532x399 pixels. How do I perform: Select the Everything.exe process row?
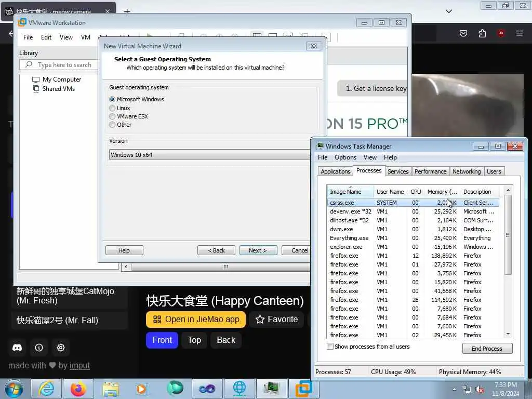coord(413,238)
